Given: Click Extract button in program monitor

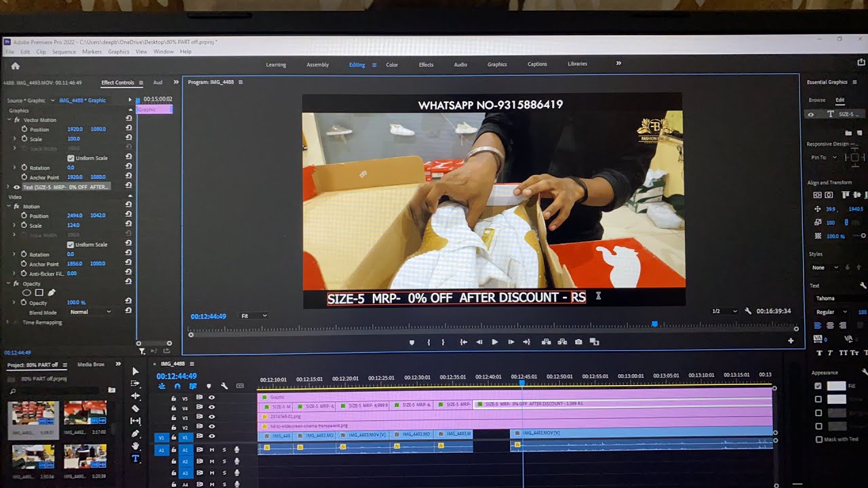Looking at the screenshot, I should (562, 342).
